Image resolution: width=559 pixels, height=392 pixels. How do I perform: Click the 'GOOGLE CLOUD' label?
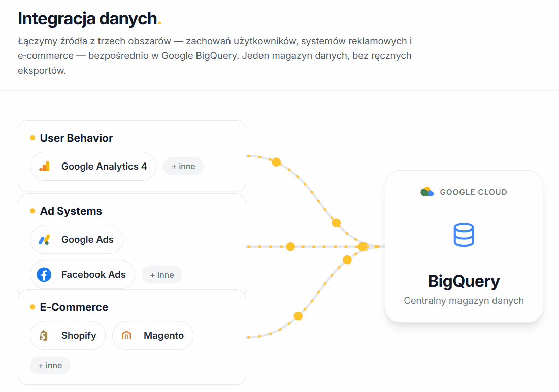click(x=473, y=192)
